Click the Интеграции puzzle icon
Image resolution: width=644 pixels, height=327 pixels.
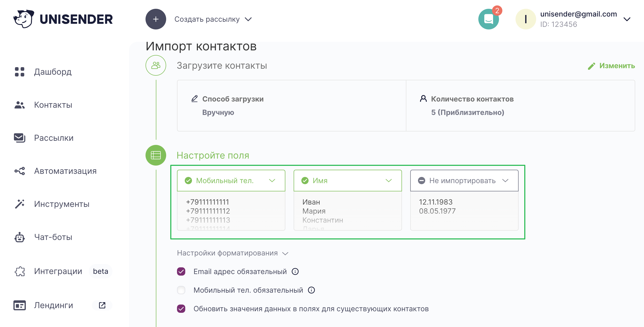[x=20, y=271]
